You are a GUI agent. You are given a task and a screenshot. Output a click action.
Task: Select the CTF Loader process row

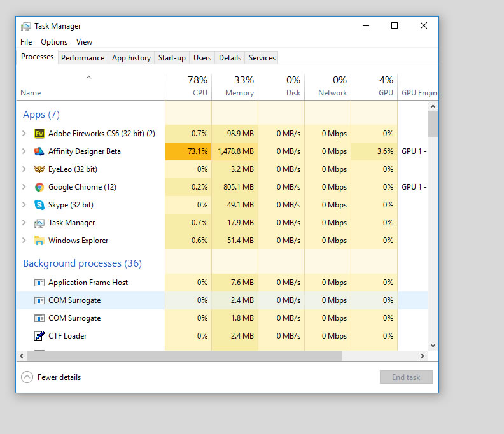(x=222, y=336)
